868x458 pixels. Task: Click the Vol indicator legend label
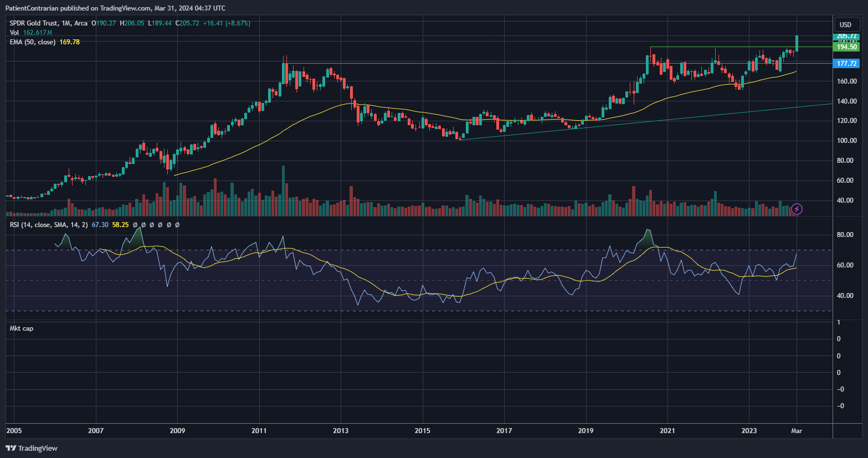14,33
